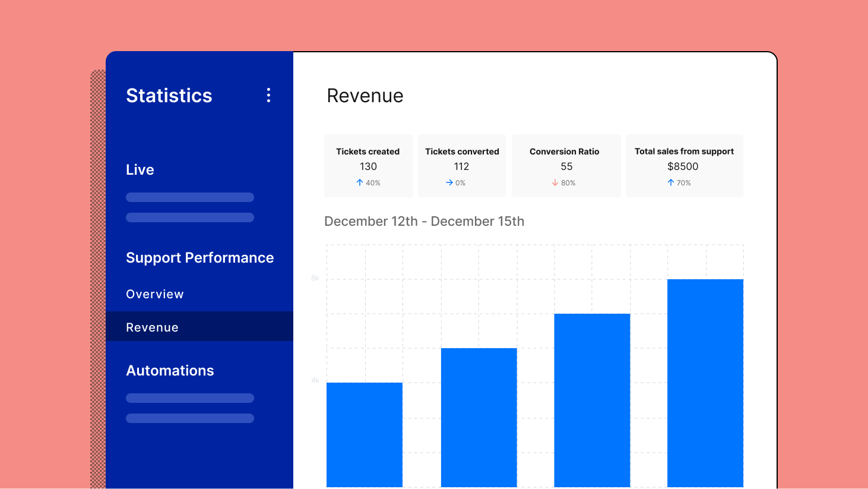Click the up arrow under Tickets created
868x489 pixels.
coord(359,182)
